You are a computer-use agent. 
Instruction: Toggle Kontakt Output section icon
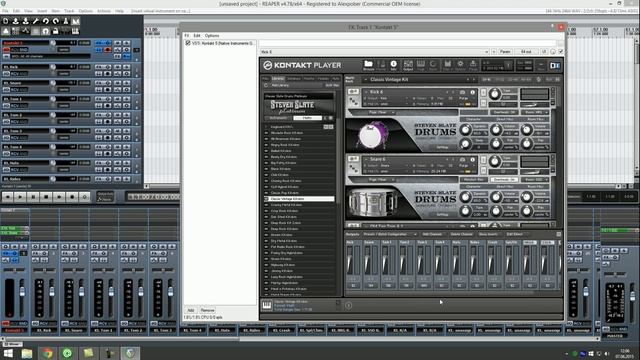click(408, 65)
